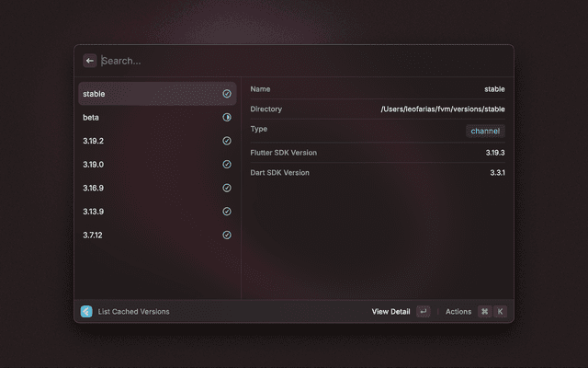Click the List Cached Versions label
Image resolution: width=588 pixels, height=368 pixels.
click(133, 312)
